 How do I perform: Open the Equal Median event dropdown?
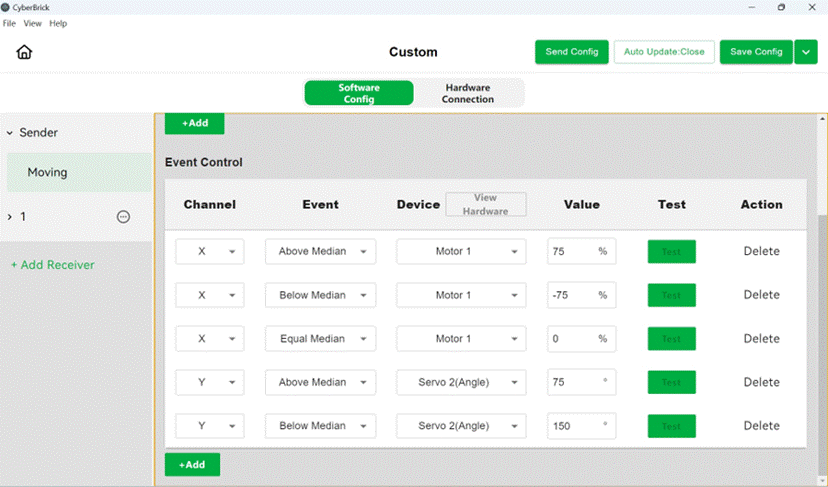[x=321, y=339]
